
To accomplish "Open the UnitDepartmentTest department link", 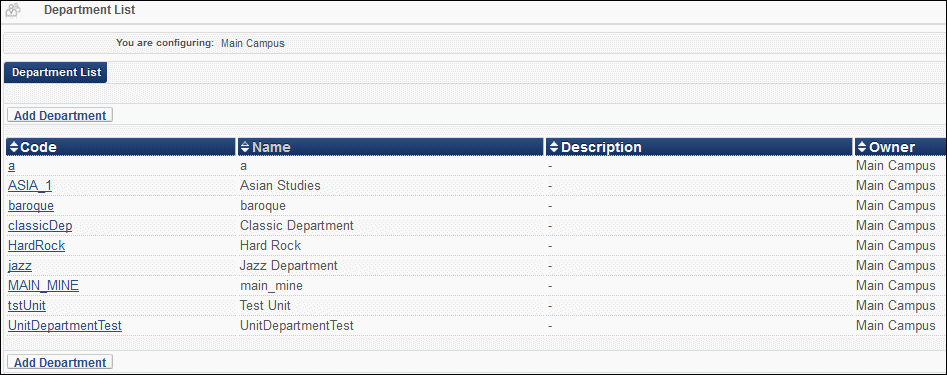I will (65, 325).
